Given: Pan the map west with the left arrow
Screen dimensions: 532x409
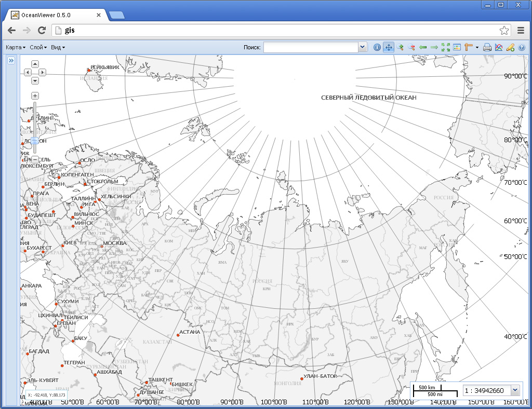Looking at the screenshot, I should tap(28, 72).
